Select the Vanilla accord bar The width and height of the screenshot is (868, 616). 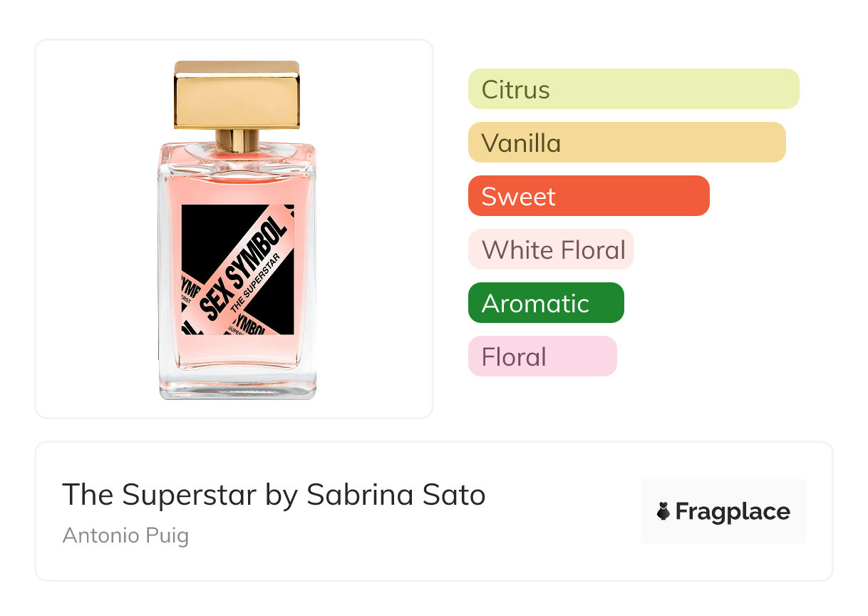click(x=627, y=143)
